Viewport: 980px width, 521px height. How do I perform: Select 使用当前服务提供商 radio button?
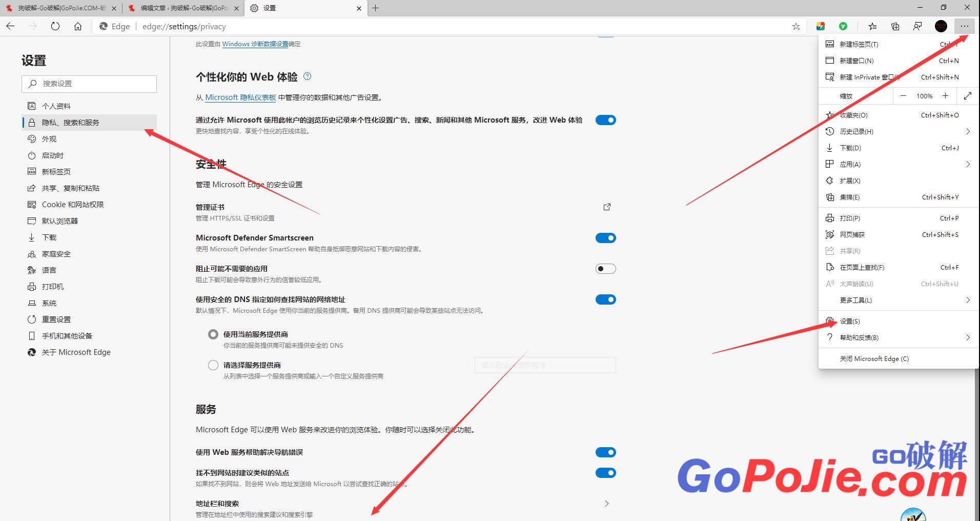point(213,334)
